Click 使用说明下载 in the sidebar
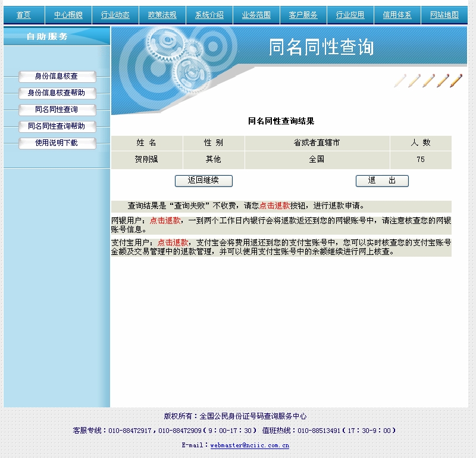Screen dimensions: 476x458 pyautogui.click(x=57, y=143)
